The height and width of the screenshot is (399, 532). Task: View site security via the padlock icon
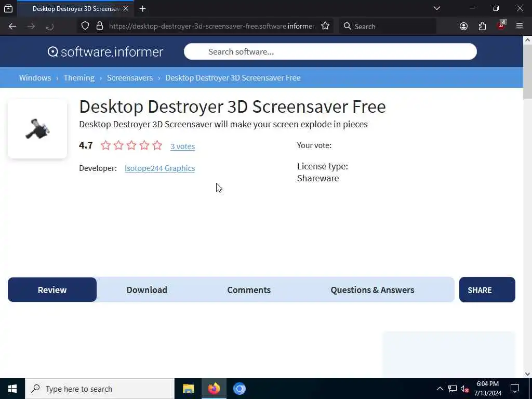(100, 26)
